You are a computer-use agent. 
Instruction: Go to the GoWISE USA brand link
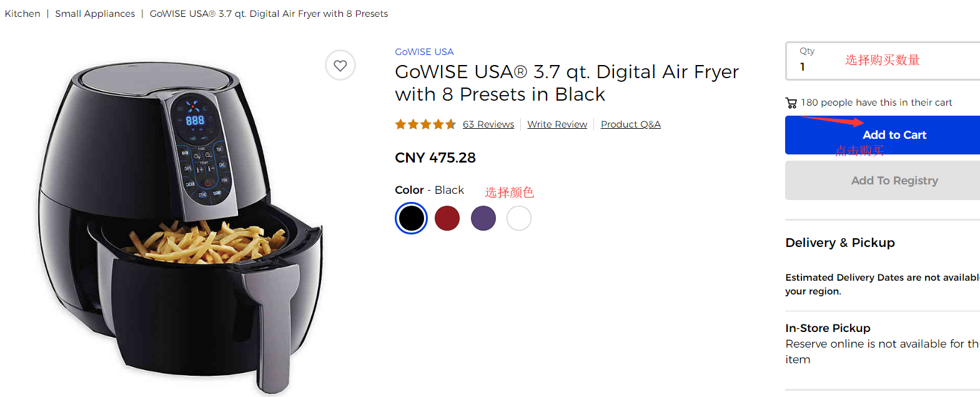[x=424, y=52]
